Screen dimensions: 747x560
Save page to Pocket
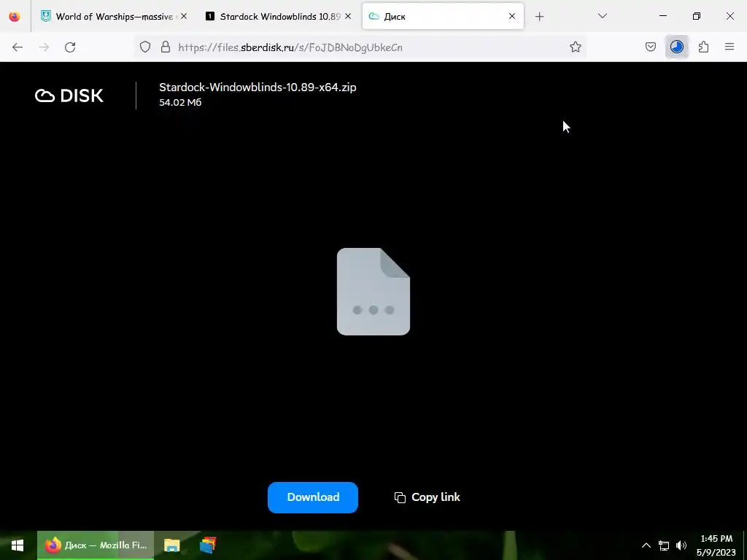[x=650, y=47]
